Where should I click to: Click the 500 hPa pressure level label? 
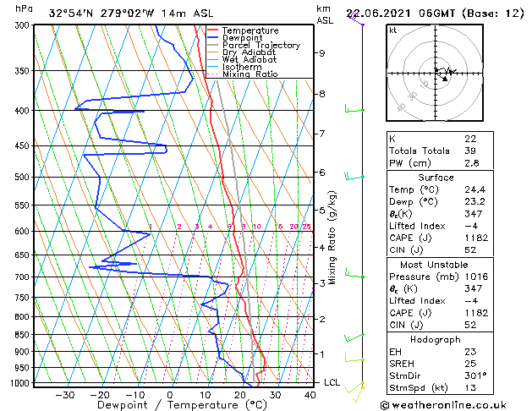click(24, 177)
